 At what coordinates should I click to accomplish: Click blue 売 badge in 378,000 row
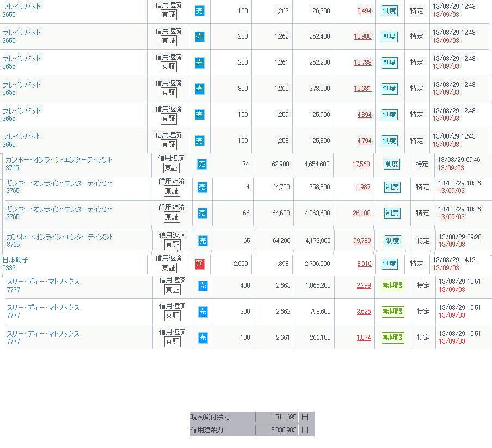point(200,89)
